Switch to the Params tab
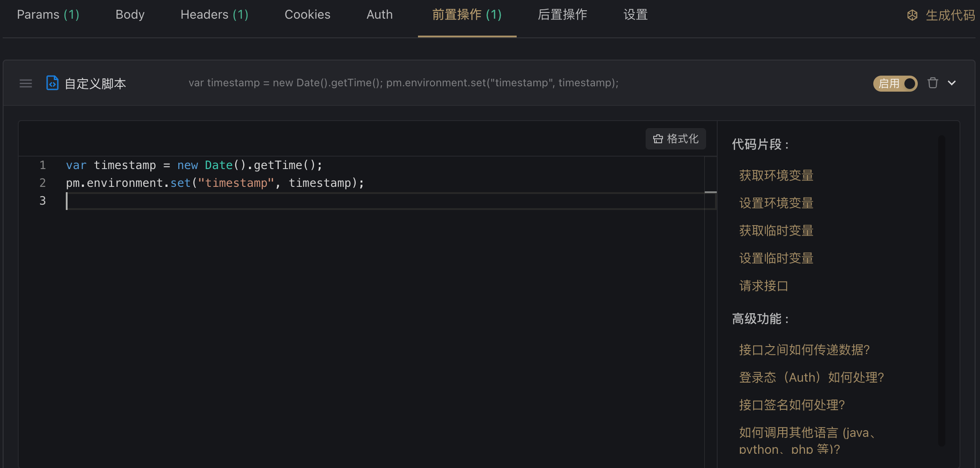This screenshot has width=980, height=468. pyautogui.click(x=48, y=15)
